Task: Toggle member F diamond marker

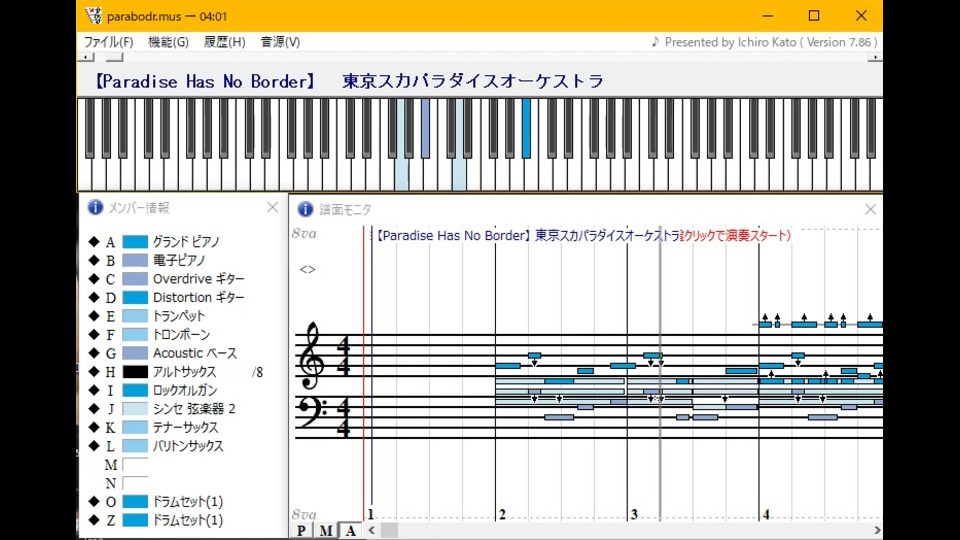Action: point(94,334)
